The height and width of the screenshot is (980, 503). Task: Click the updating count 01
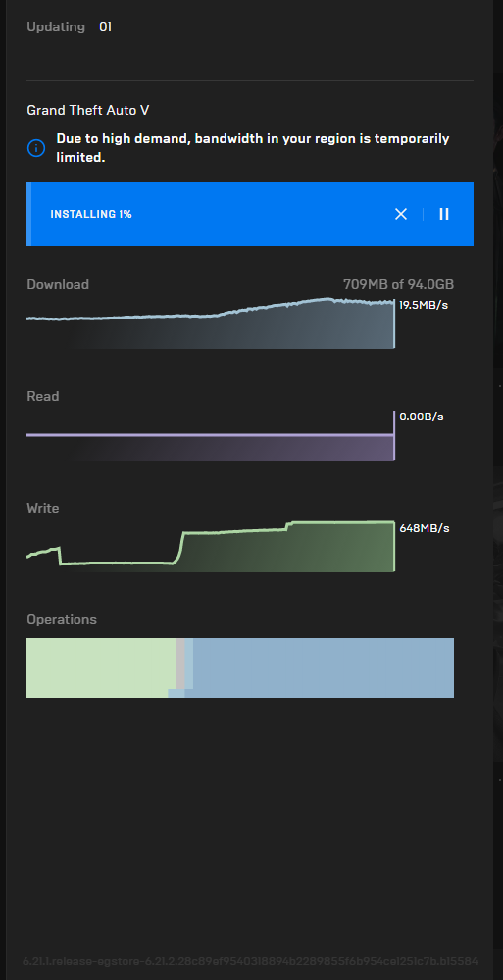(x=105, y=26)
